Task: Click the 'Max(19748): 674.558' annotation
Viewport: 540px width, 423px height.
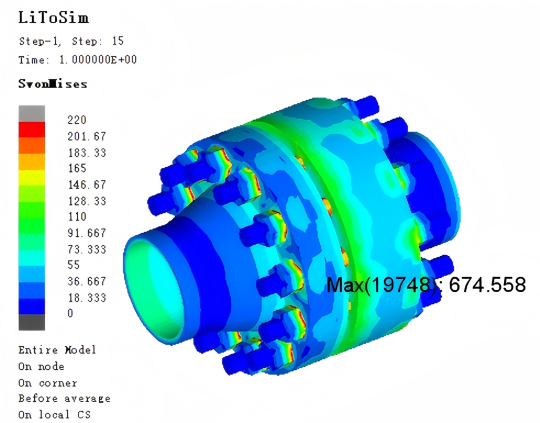Action: [x=426, y=285]
